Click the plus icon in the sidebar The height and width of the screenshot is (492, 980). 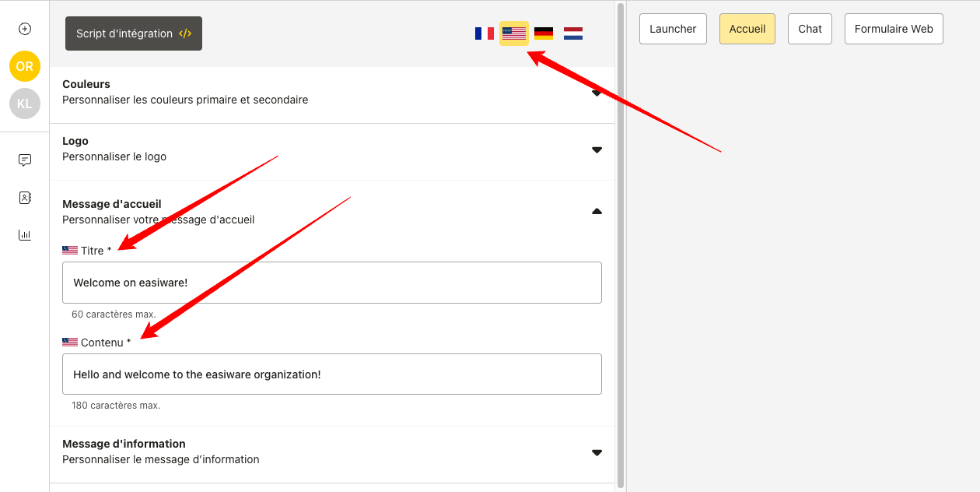tap(25, 29)
